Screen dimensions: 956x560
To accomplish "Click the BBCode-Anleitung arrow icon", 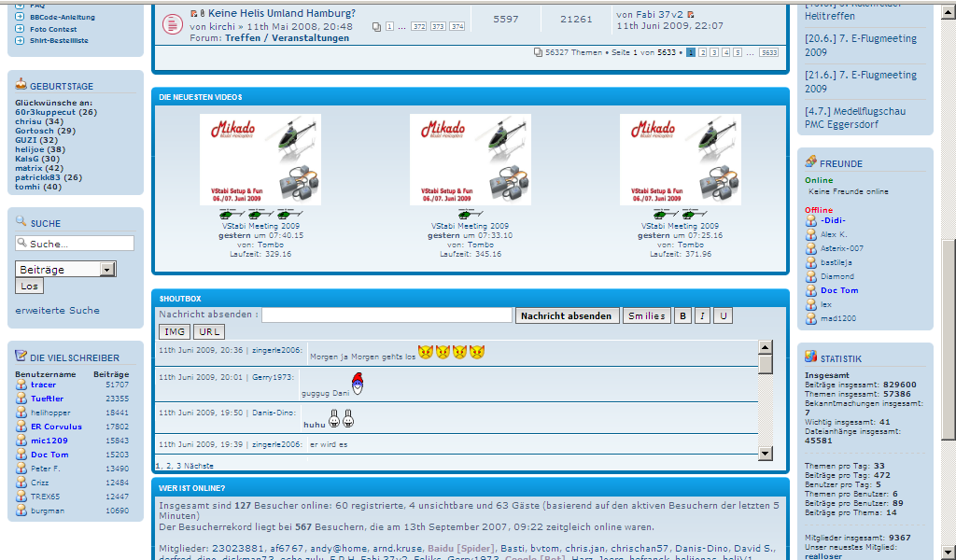I will (x=20, y=17).
